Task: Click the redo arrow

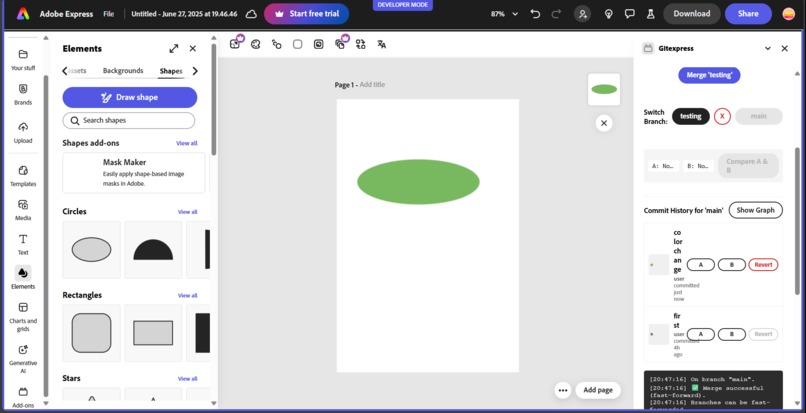Action: coord(556,14)
